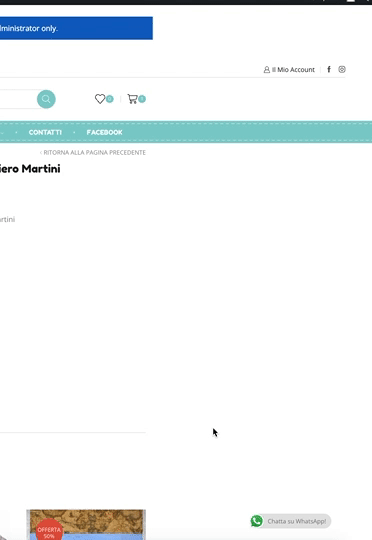
Task: Open the FACEBOOK menu item
Action: tap(104, 132)
